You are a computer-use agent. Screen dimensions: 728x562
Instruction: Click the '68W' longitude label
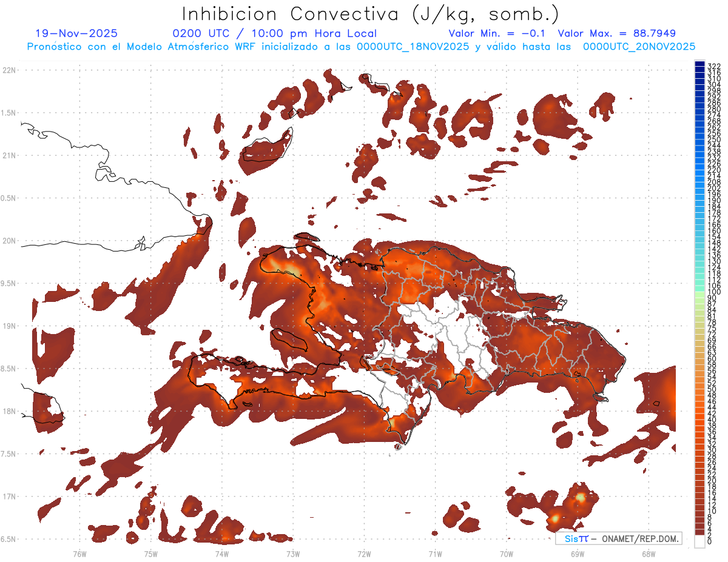[x=649, y=554]
